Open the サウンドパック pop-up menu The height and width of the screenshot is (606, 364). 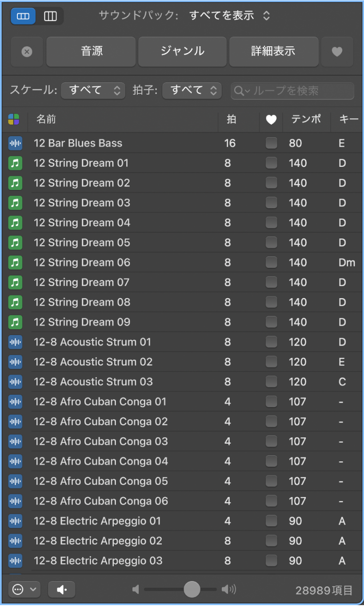[x=229, y=16]
